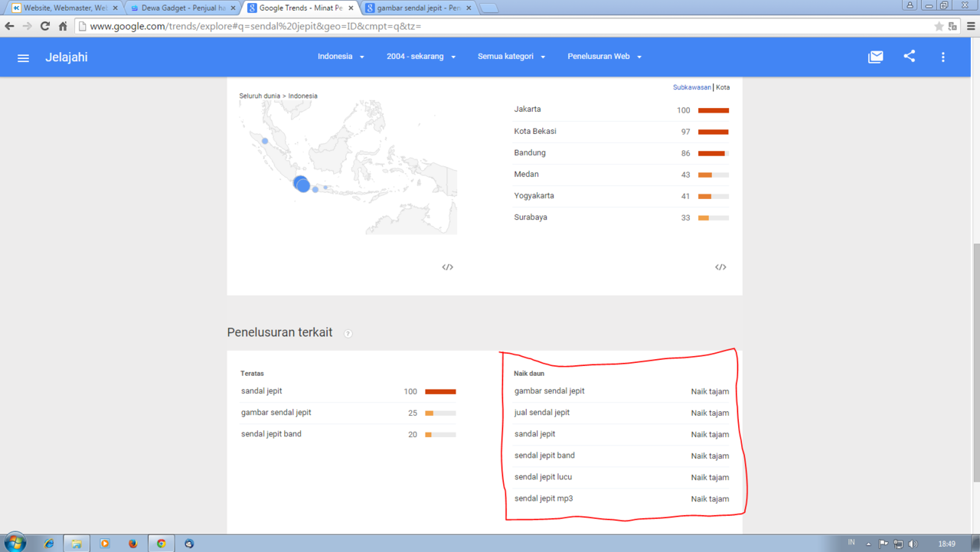The image size is (980, 552).
Task: Click the share icon in the header
Action: click(909, 57)
